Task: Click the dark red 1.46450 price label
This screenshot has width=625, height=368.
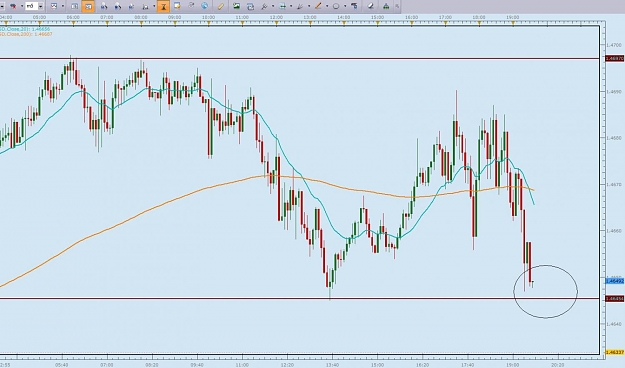Action: (x=614, y=298)
